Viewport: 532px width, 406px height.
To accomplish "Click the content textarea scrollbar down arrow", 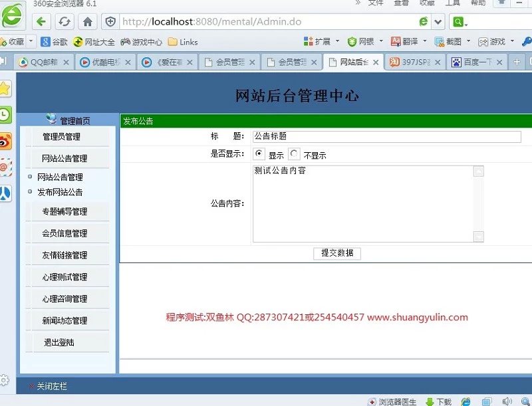I will (479, 237).
